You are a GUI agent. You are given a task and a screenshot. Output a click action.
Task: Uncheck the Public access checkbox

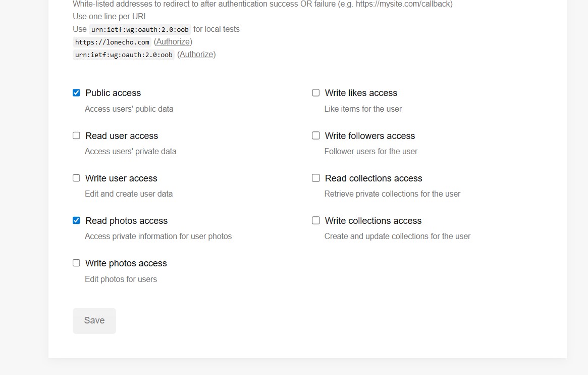(x=76, y=93)
